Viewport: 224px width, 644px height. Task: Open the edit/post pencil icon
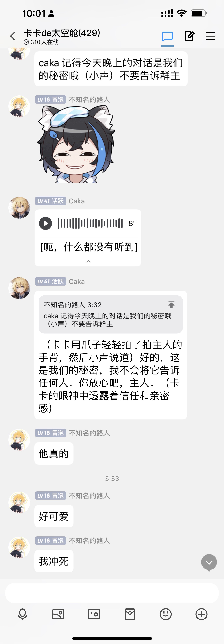coord(189,36)
